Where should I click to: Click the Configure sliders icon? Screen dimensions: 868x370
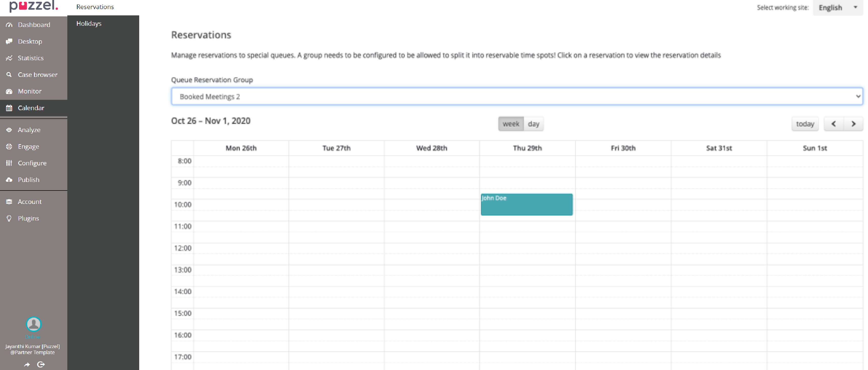point(9,163)
